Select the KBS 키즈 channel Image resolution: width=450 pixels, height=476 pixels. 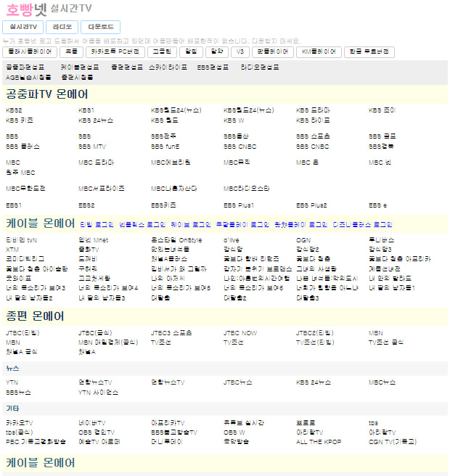[x=20, y=120]
